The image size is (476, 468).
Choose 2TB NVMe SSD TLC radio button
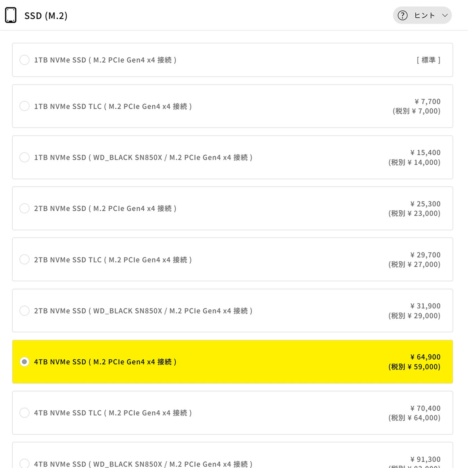[25, 260]
